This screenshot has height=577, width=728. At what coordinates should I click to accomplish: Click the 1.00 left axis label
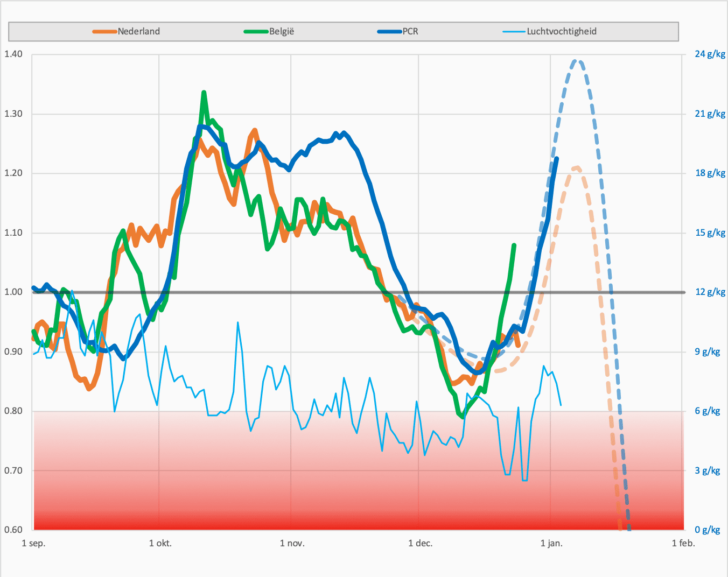point(13,292)
